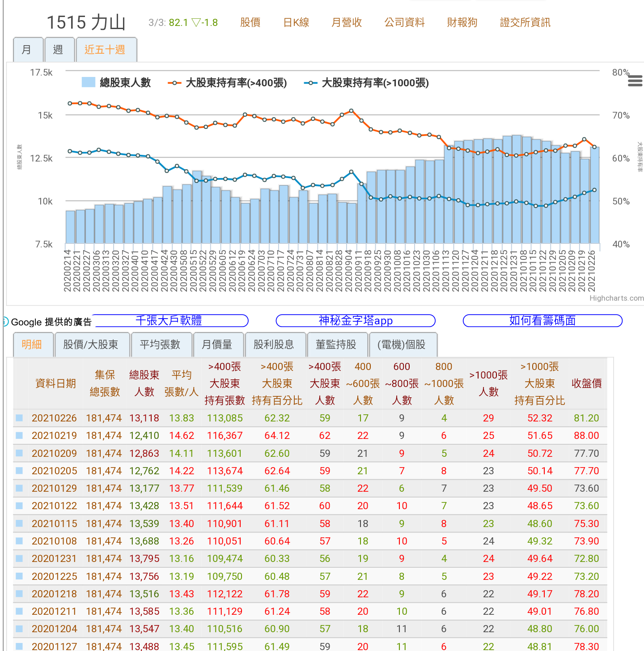Open the 財報狗 link
This screenshot has width=644, height=651.
pyautogui.click(x=462, y=22)
